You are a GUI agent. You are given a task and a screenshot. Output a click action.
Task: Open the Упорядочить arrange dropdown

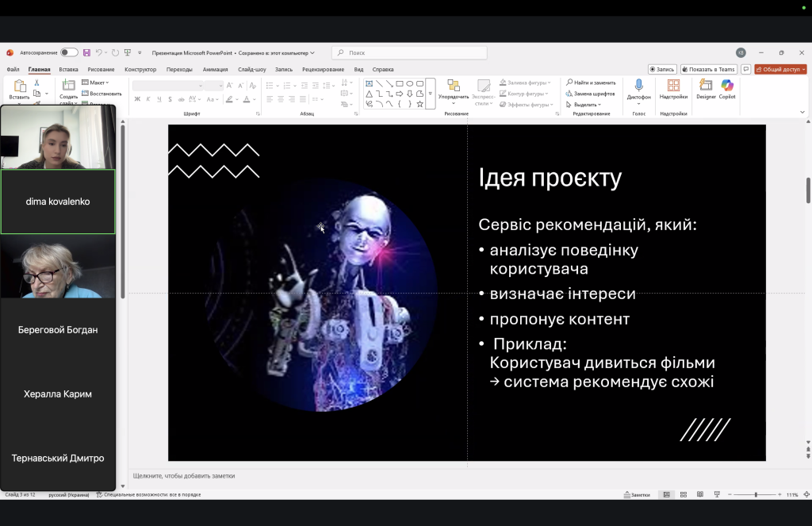[453, 92]
